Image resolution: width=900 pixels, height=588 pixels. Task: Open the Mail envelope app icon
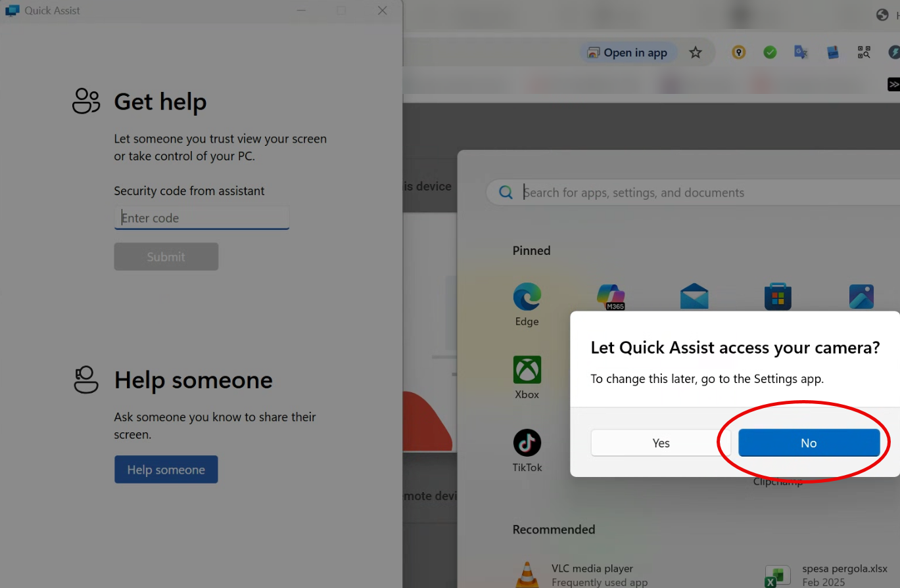pos(694,297)
